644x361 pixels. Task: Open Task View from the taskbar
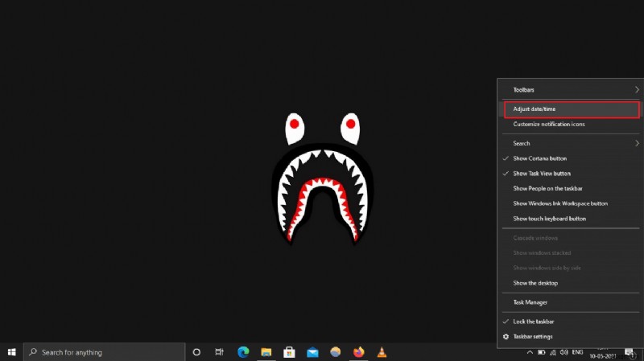point(219,352)
